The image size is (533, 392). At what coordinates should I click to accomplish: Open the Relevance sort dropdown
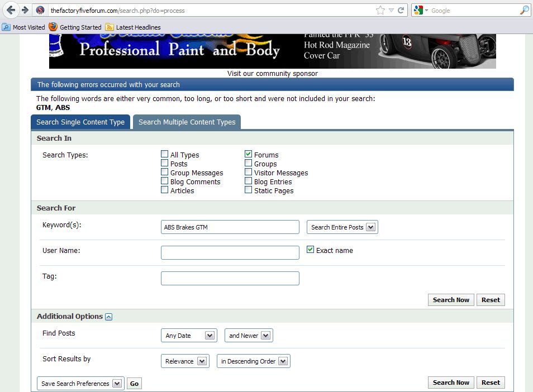pos(185,361)
